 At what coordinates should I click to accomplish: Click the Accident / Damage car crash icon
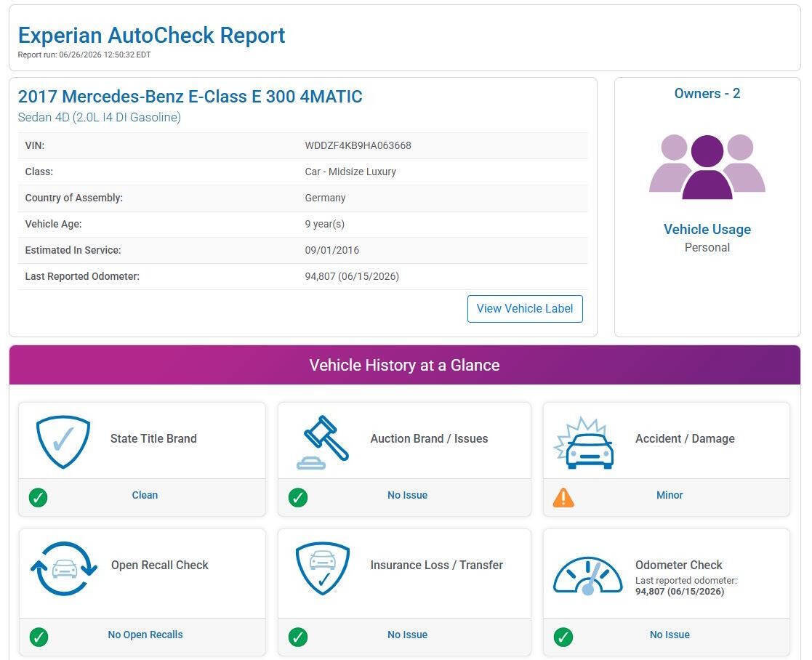pos(584,443)
